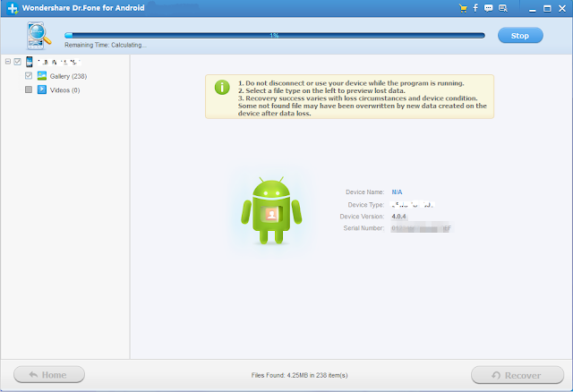Collapse the device tree node
This screenshot has height=392, width=573.
(8, 62)
